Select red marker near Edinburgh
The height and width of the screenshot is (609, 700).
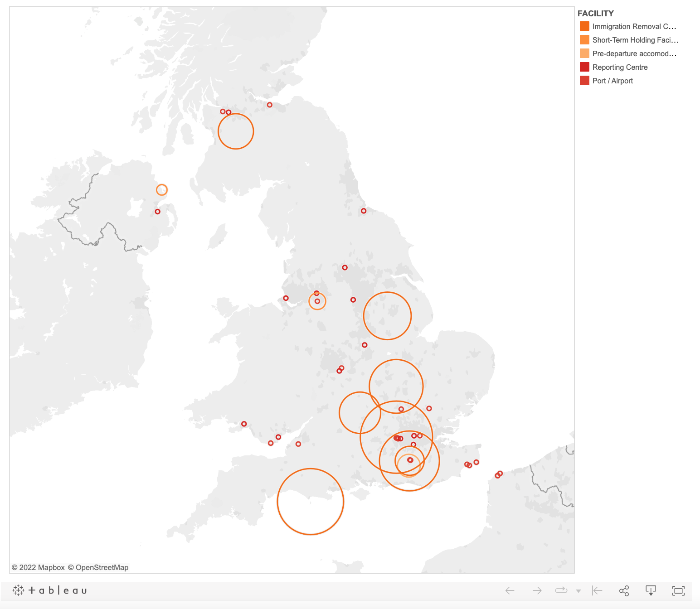click(x=269, y=105)
